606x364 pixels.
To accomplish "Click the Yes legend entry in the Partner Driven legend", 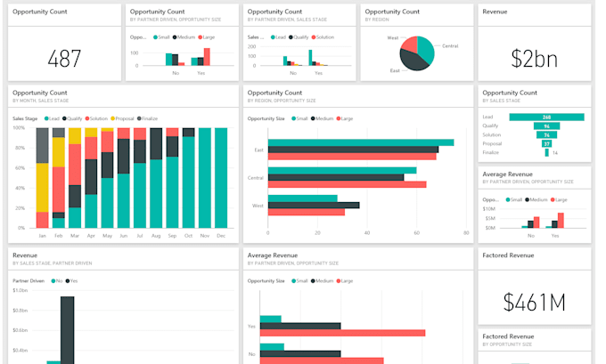I will pos(71,281).
